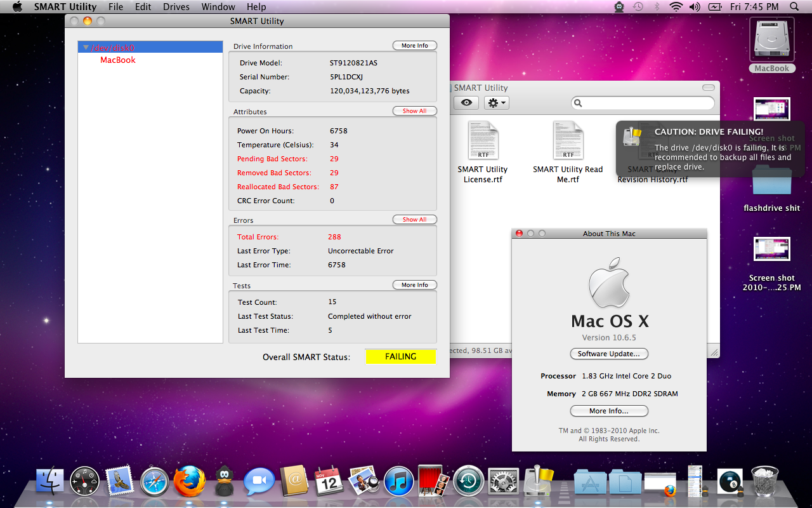Open System Preferences from the Dock
Image resolution: width=812 pixels, height=508 pixels.
click(x=504, y=481)
